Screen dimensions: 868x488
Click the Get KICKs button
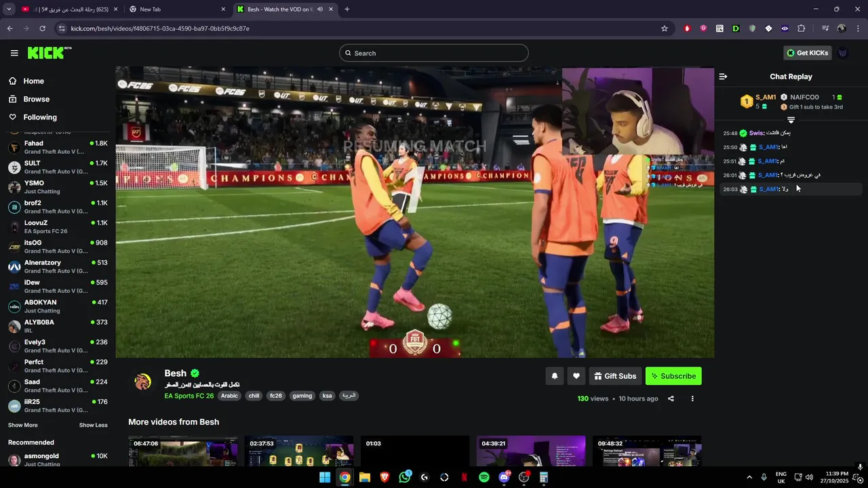(x=808, y=53)
